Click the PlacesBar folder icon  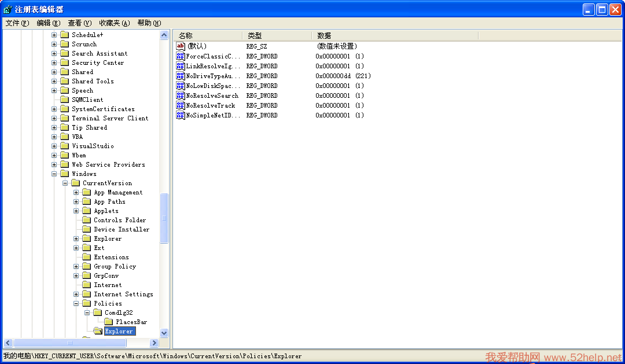pyautogui.click(x=108, y=322)
